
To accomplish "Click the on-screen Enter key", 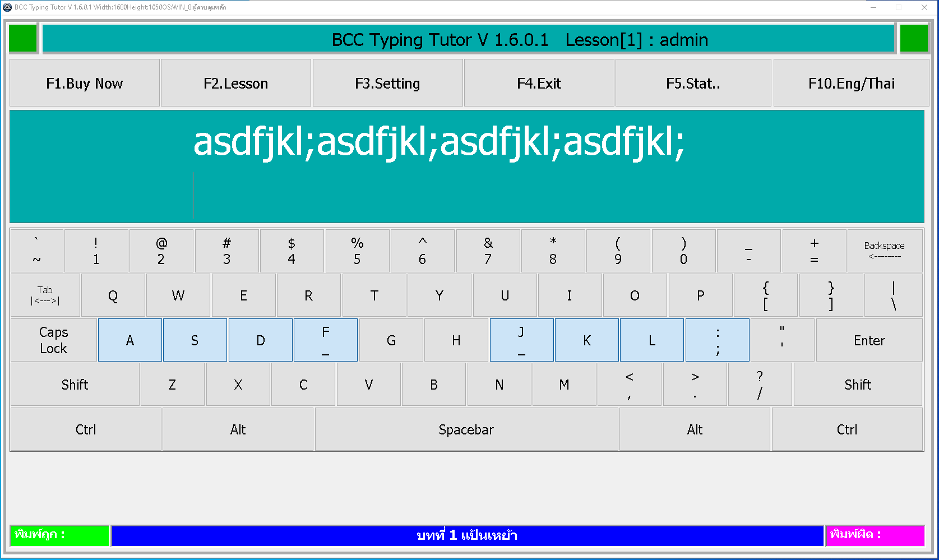I will pos(869,340).
